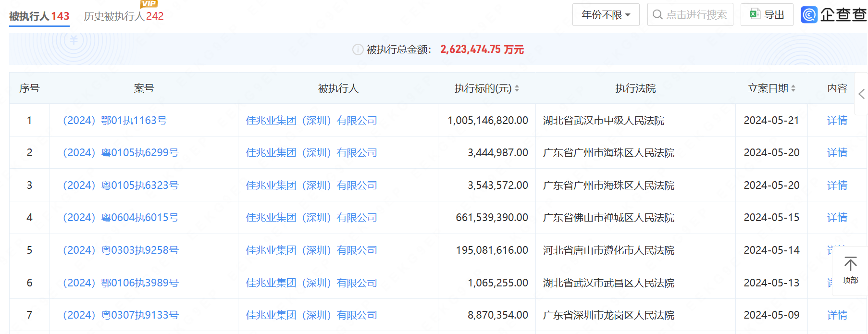
Task: Click 详情 for case 粤0307执9133号
Action: (837, 315)
